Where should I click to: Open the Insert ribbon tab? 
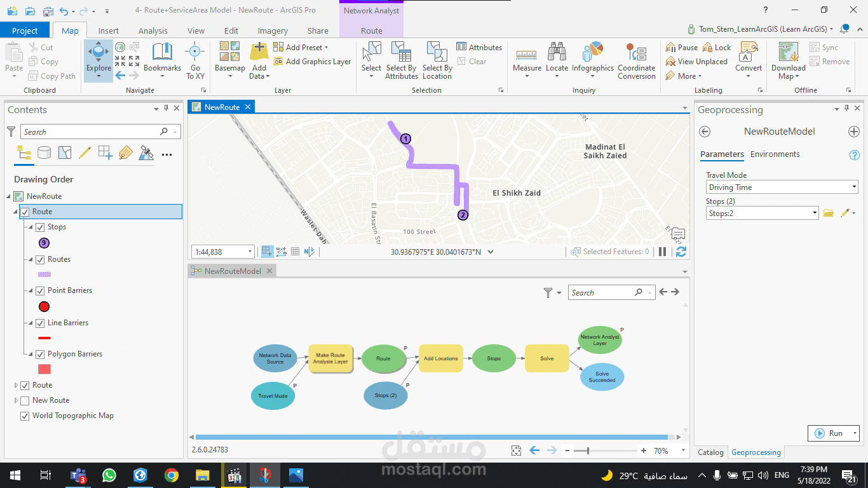109,30
